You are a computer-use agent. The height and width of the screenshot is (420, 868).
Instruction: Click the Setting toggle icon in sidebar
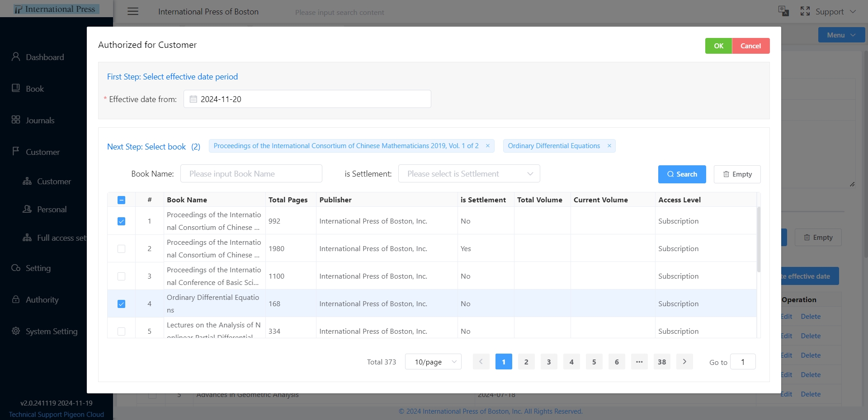point(16,268)
